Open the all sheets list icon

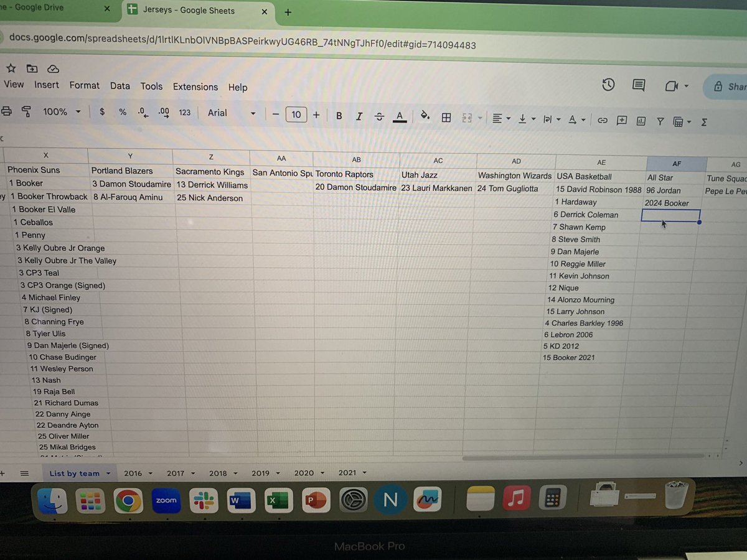pos(24,474)
